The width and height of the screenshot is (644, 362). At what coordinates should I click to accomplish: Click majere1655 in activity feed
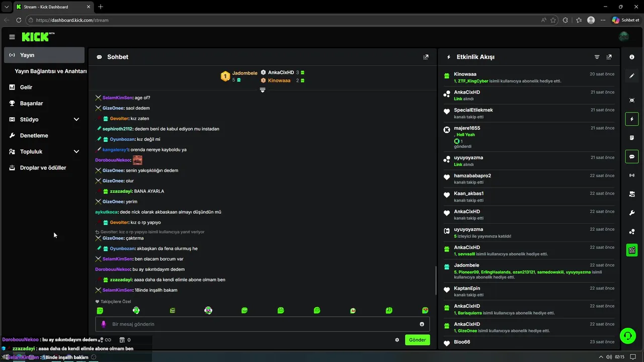(467, 128)
